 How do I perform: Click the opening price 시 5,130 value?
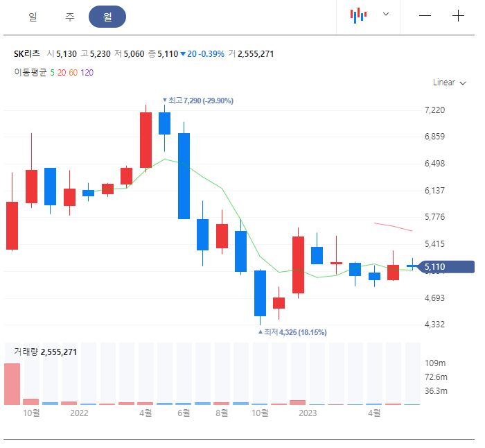62,54
